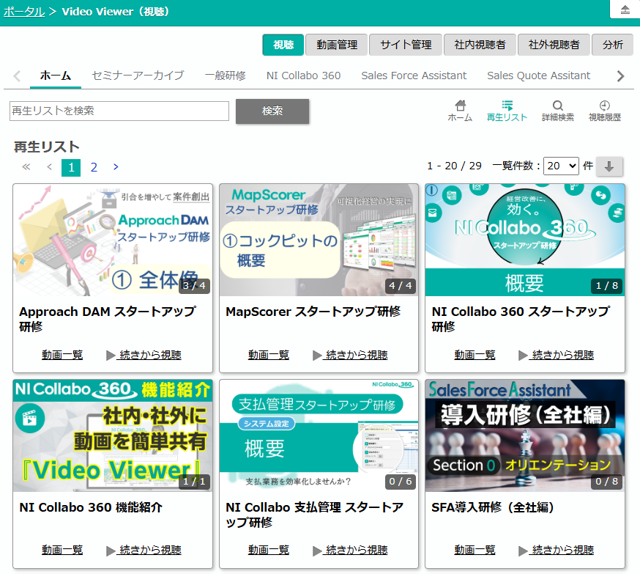This screenshot has width=640, height=574.
Task: Switch to 分析 tab
Action: click(x=613, y=44)
